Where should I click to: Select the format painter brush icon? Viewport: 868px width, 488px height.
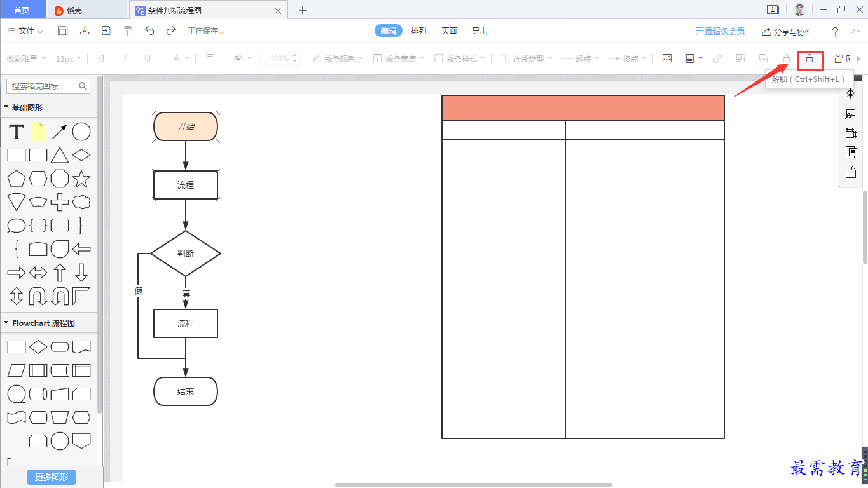pyautogui.click(x=128, y=30)
